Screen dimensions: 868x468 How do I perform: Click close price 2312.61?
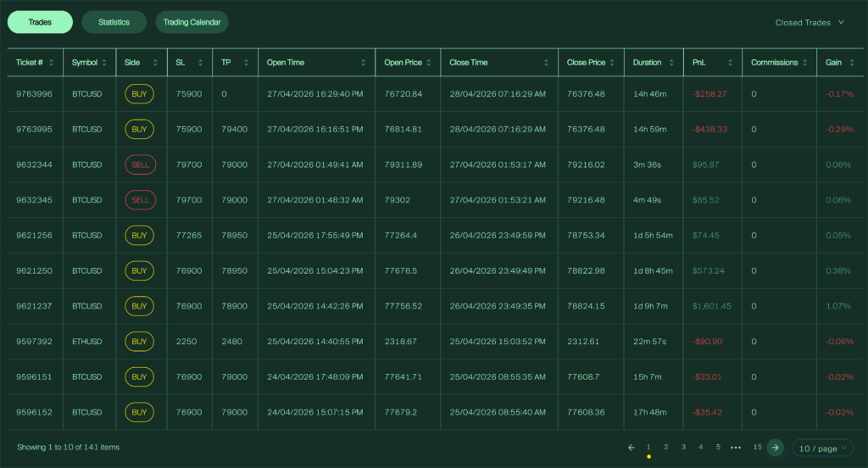[583, 342]
